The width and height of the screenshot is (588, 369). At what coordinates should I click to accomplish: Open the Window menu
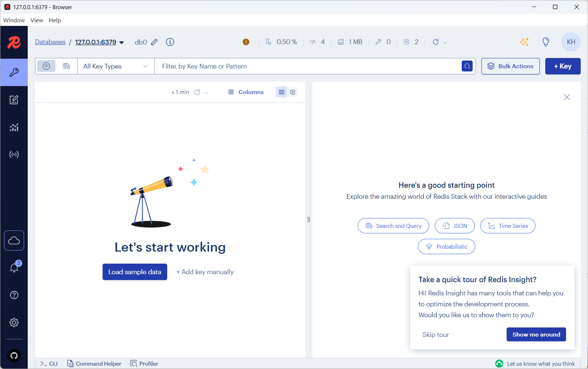pyautogui.click(x=14, y=20)
